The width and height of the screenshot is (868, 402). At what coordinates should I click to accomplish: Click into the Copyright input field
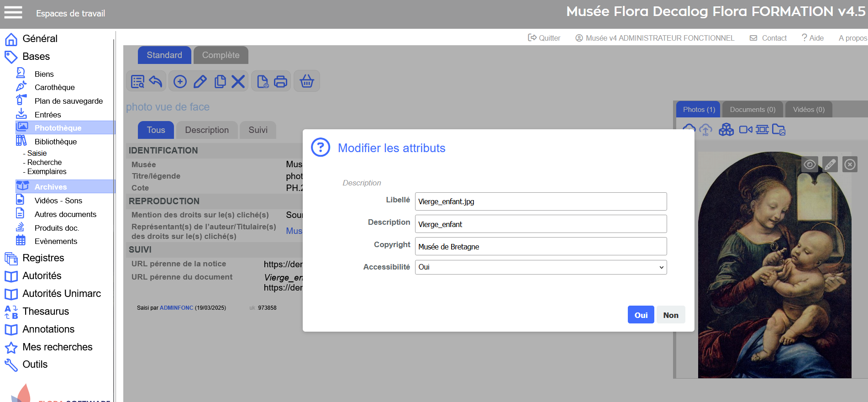click(x=541, y=247)
